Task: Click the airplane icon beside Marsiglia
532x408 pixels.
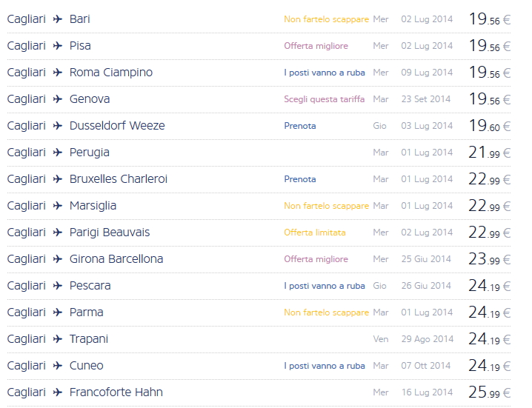Action: pos(58,206)
